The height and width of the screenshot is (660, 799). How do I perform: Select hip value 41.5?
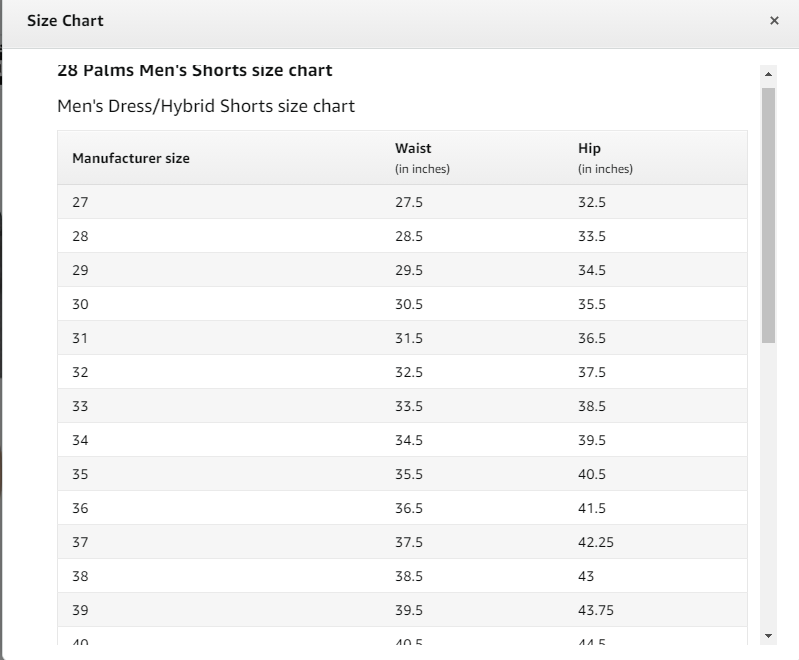pyautogui.click(x=592, y=508)
